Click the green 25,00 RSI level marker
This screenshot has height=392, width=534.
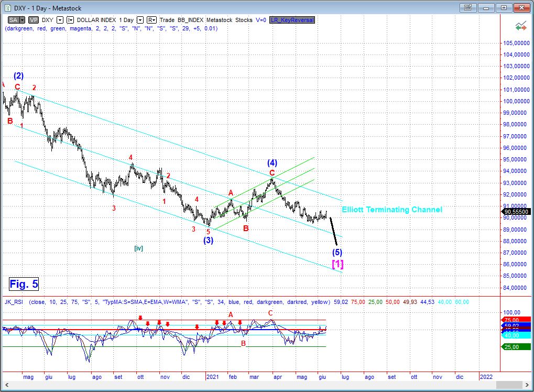click(511, 346)
